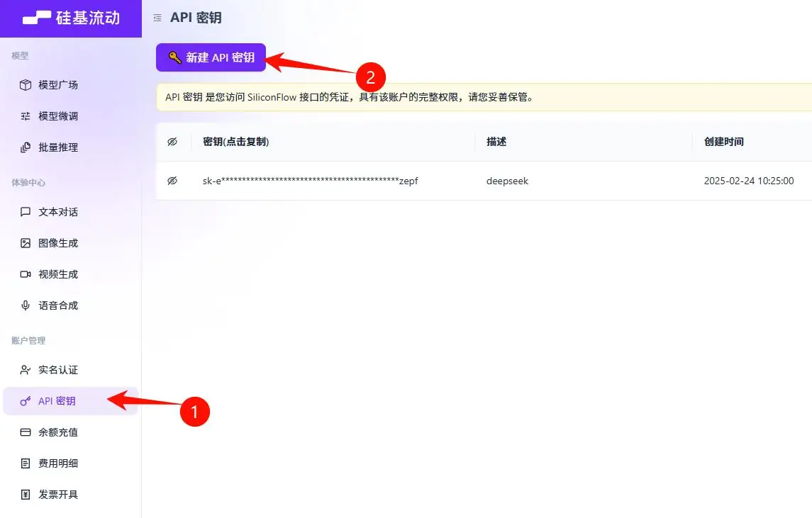This screenshot has height=518, width=812.
Task: Reveal the deepseek key with its eye icon
Action: [172, 181]
